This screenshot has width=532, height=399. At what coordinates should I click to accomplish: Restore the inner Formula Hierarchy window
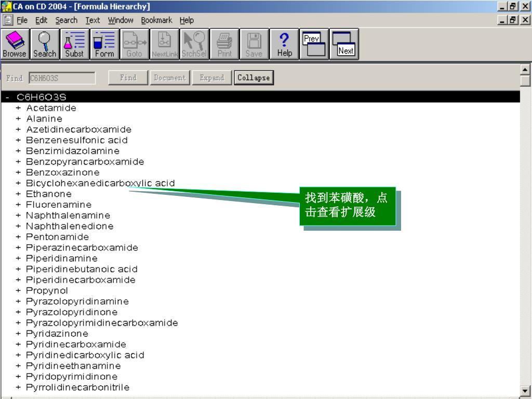point(513,20)
